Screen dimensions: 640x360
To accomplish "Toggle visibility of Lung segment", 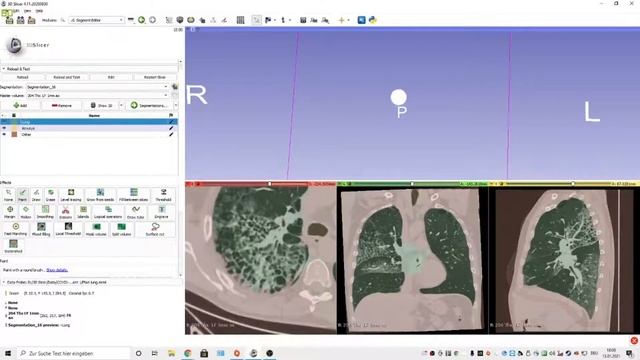I will (4, 122).
